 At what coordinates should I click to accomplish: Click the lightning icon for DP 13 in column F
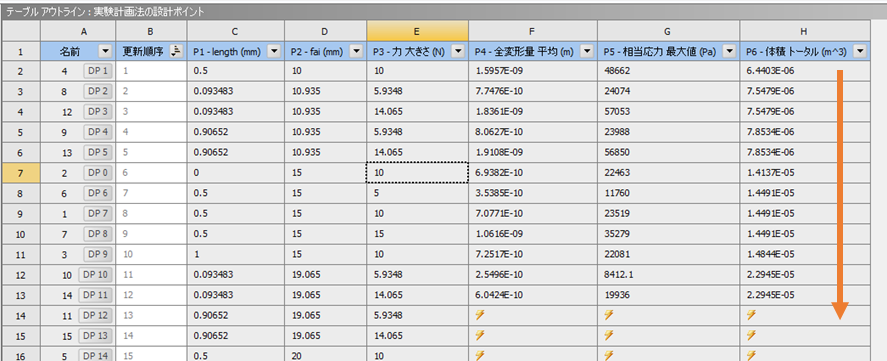tap(479, 336)
